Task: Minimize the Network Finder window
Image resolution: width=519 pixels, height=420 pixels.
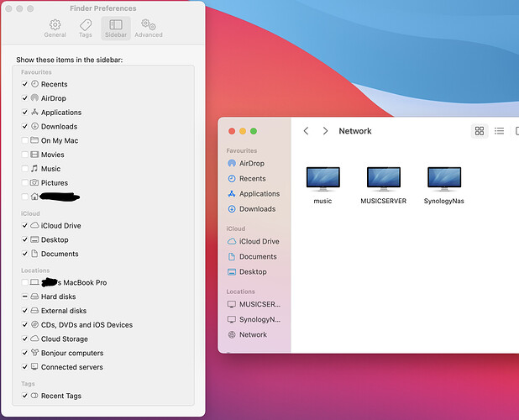Action: pyautogui.click(x=243, y=131)
